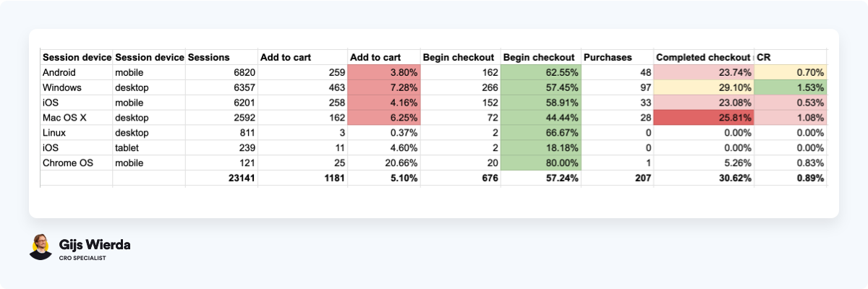Screen dimensions: 868x289
Task: Select the CR column header
Action: [x=790, y=57]
